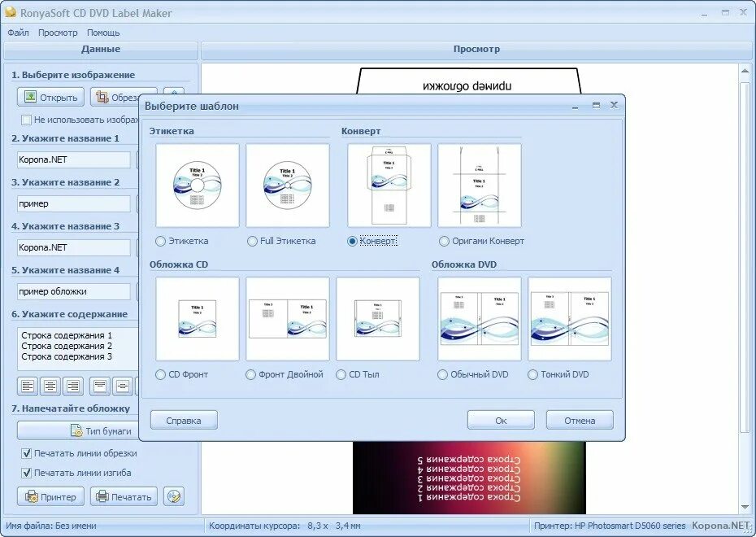Click the round CD-writing icon near Печать
The width and height of the screenshot is (756, 537).
point(173,496)
